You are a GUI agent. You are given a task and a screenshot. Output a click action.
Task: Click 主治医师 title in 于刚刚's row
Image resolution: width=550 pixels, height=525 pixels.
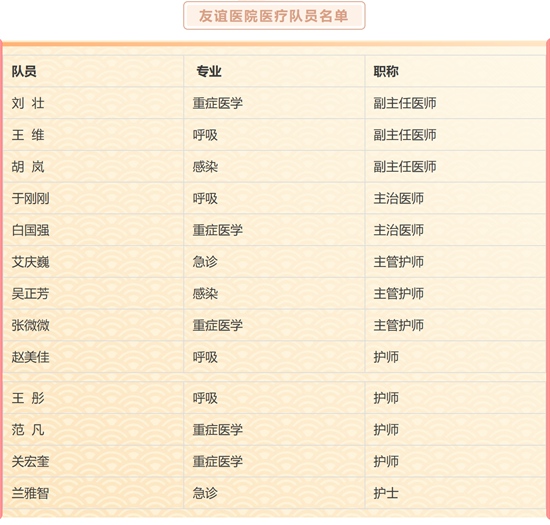click(398, 198)
